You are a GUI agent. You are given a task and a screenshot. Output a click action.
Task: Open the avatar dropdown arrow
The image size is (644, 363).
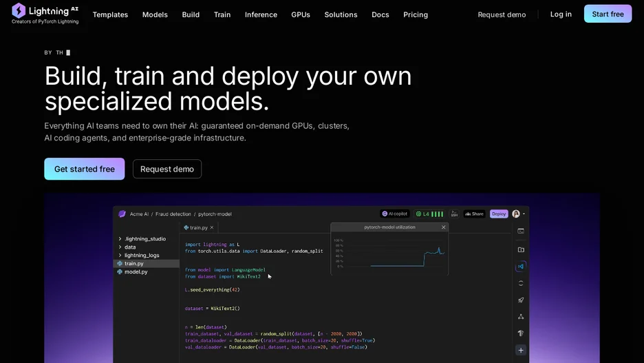pyautogui.click(x=524, y=214)
